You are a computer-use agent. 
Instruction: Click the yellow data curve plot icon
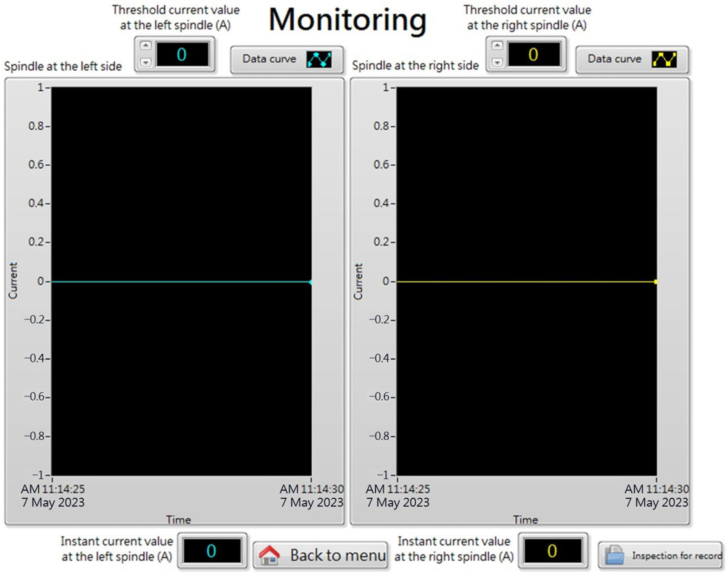pos(664,60)
